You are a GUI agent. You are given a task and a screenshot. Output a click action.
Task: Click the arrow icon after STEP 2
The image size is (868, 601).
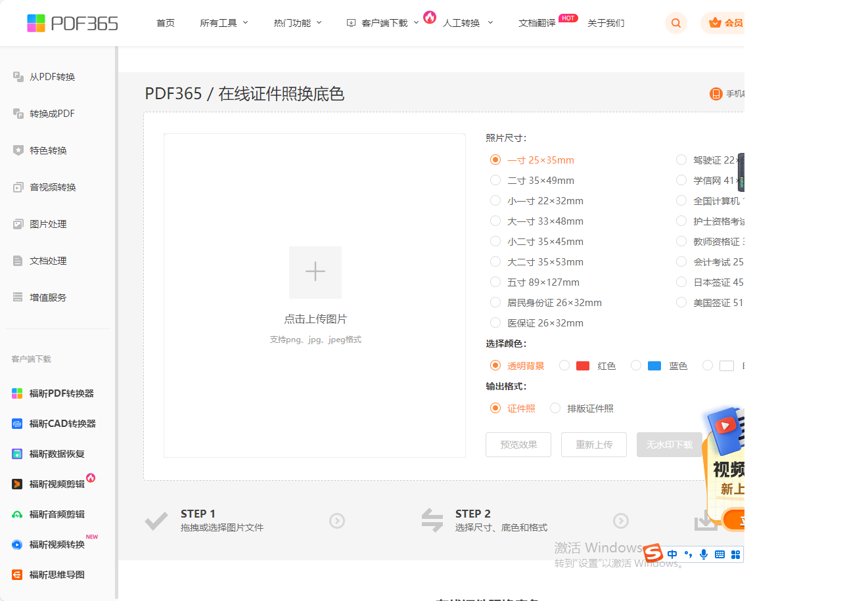[621, 521]
